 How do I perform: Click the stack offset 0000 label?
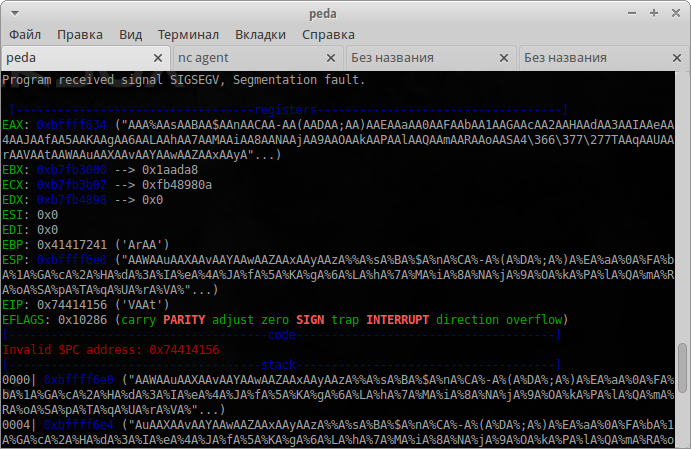16,380
